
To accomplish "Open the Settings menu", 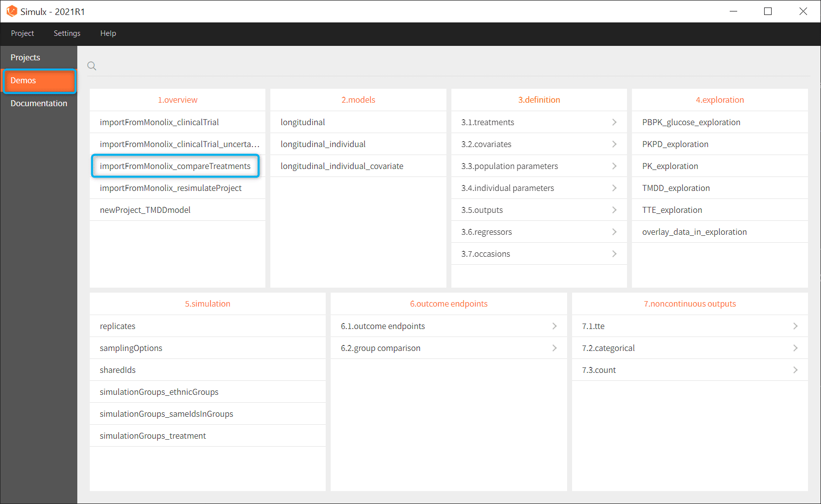I will tap(67, 33).
